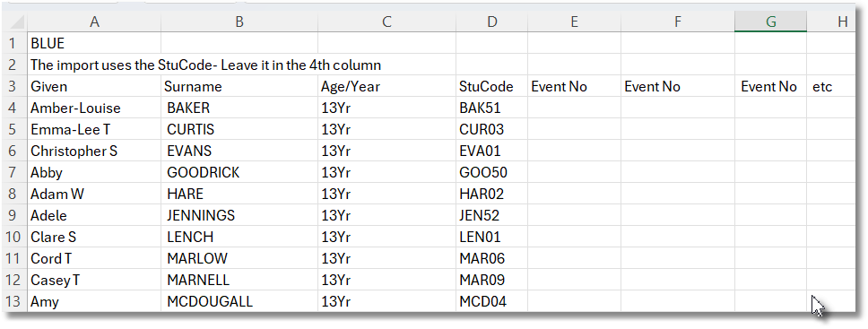The height and width of the screenshot is (329, 868).
Task: Click the StuCode header cell
Action: click(x=492, y=86)
